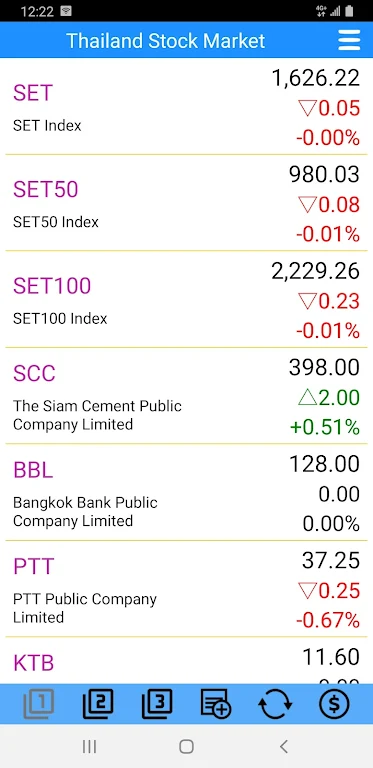Switch to watchlist page 3 icon
Image resolution: width=373 pixels, height=768 pixels.
(x=157, y=704)
